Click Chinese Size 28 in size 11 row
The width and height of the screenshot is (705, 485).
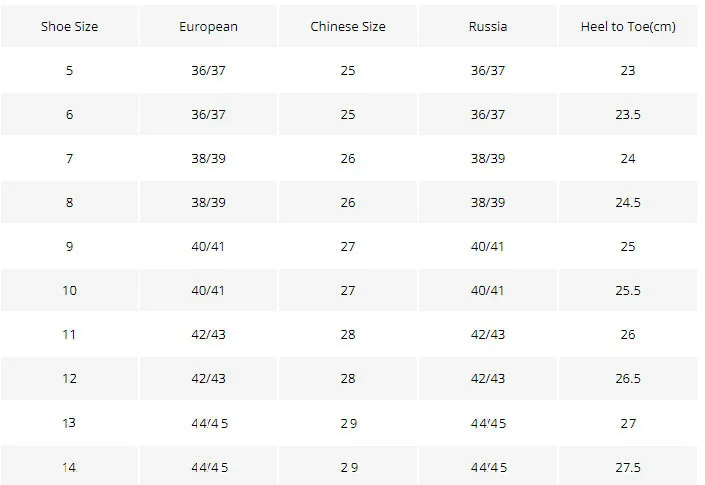tap(348, 334)
